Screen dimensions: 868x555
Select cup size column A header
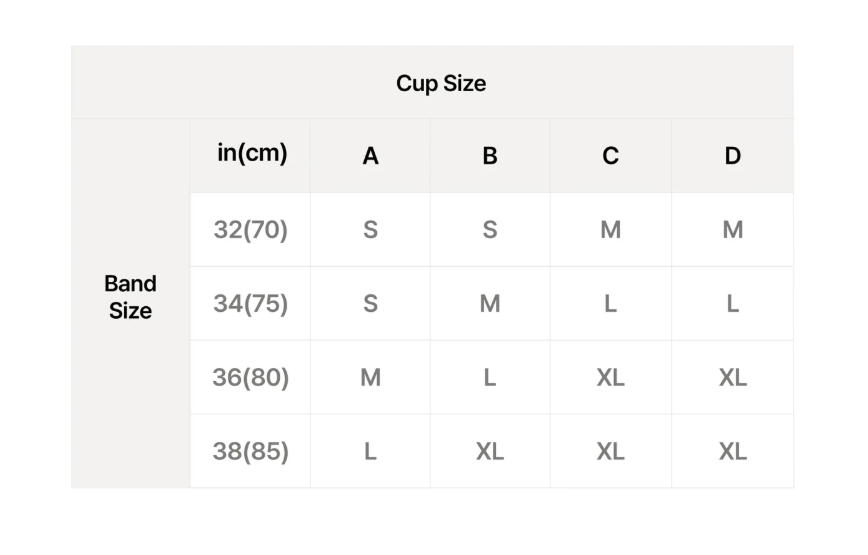[x=370, y=156]
